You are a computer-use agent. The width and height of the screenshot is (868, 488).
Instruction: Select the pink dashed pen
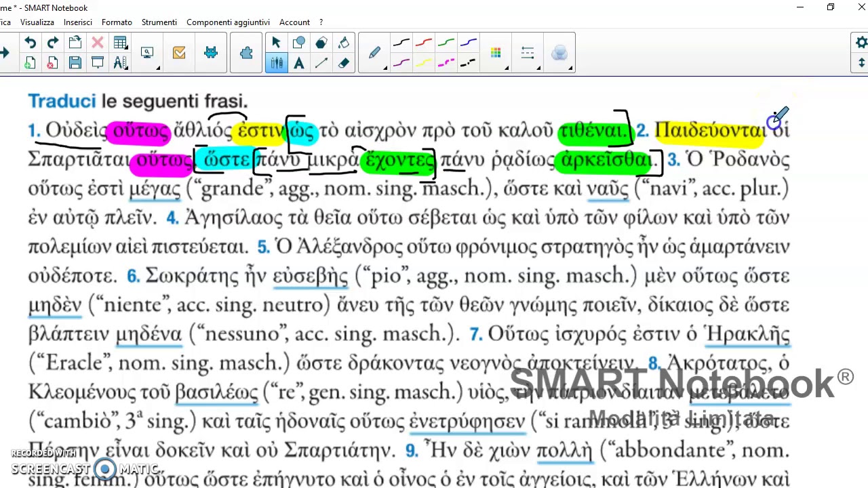pyautogui.click(x=446, y=63)
